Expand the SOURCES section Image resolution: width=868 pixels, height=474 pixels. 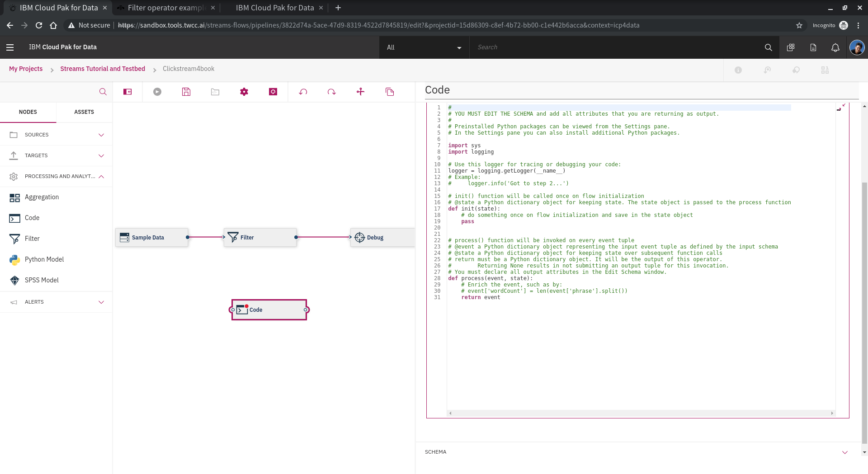(x=56, y=135)
